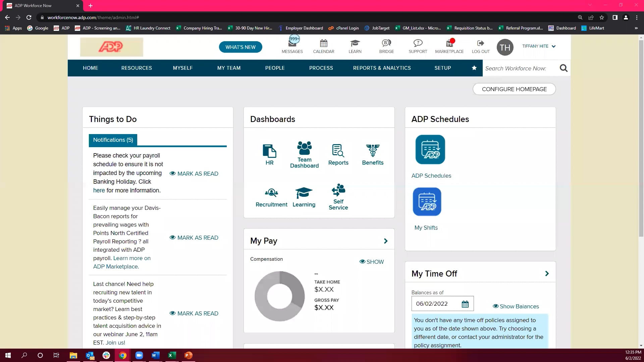Expand the Tiffany Hite account menu
Viewport: 644px width, 362px height.
[539, 46]
